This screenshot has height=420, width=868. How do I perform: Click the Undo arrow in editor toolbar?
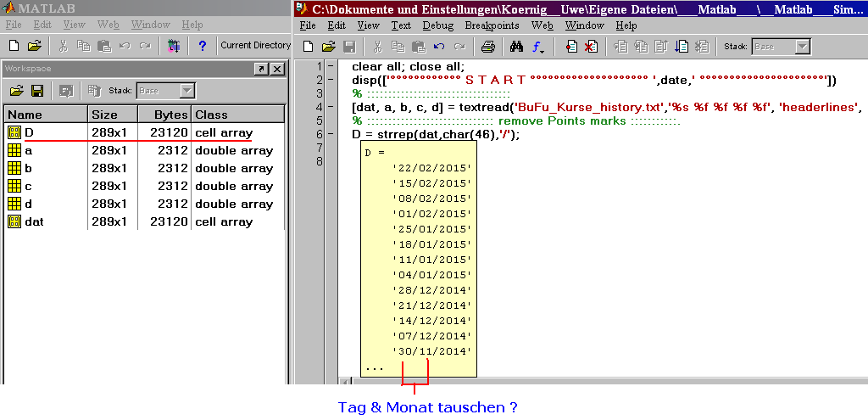438,47
